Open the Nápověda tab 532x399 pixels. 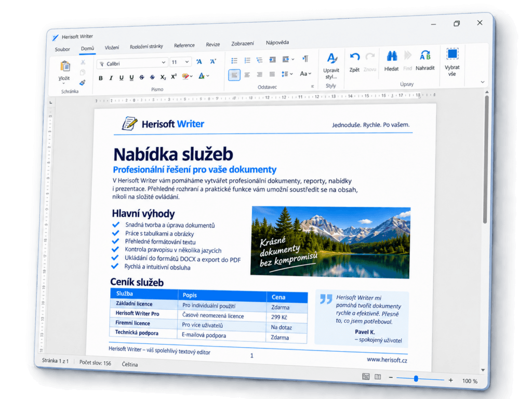(277, 43)
